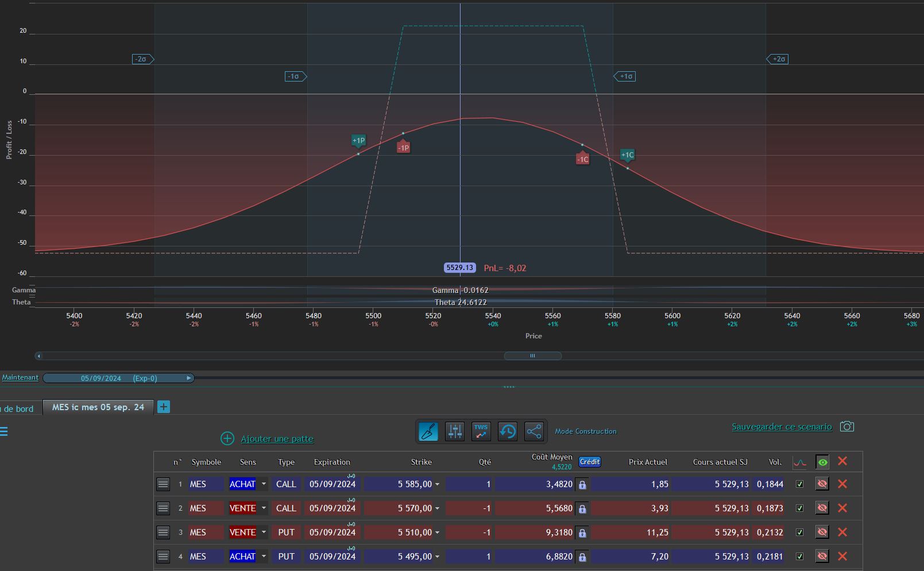Open the history clock icon
The width and height of the screenshot is (924, 571).
tap(508, 431)
